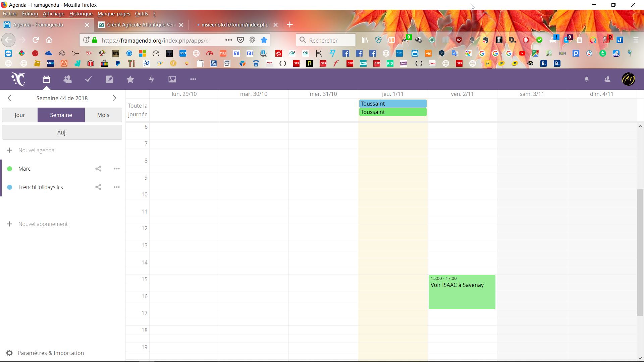Toggle FrenchHolidays.ics calendar visibility
This screenshot has height=362, width=644.
click(x=10, y=187)
